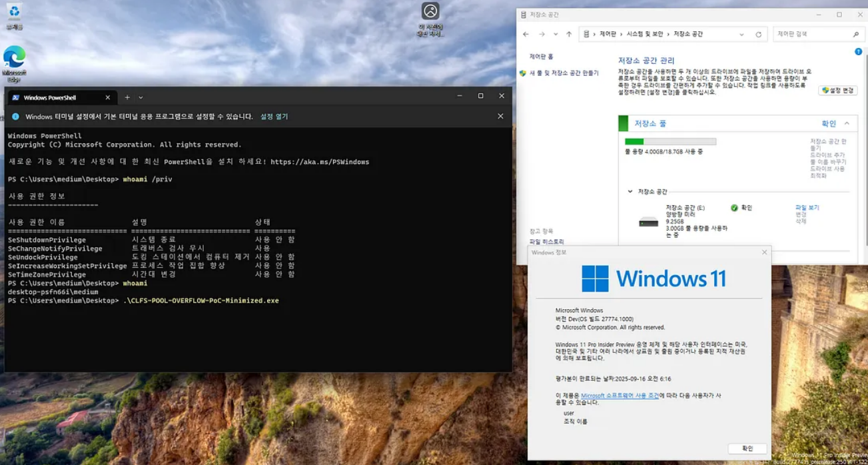
Task: Click SeShutdownPrivilege row in PowerShell output
Action: (x=151, y=240)
